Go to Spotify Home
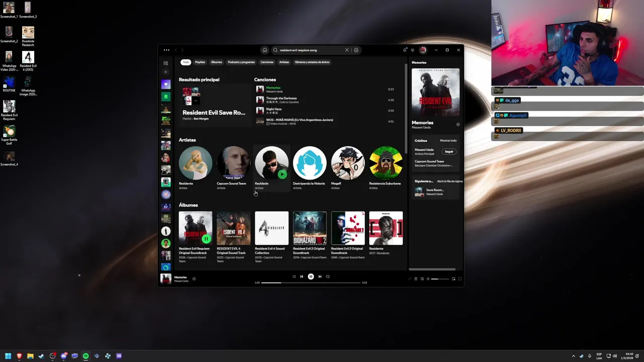This screenshot has height=362, width=644. (265, 50)
